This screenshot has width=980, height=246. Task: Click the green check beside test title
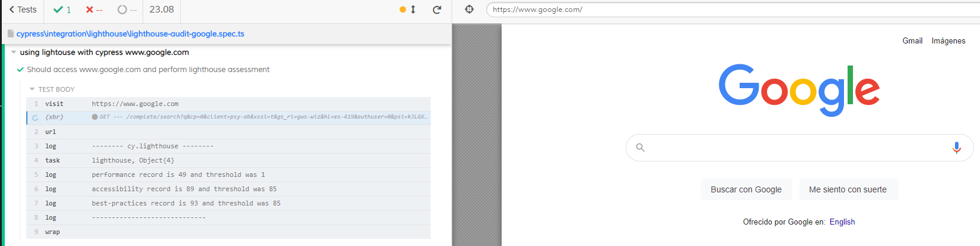20,70
